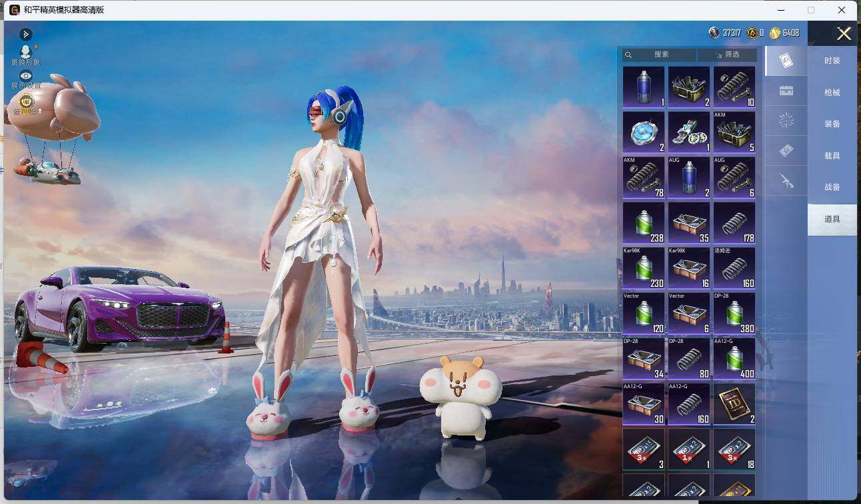
Task: Select the spring item with 178
Action: 734,222
